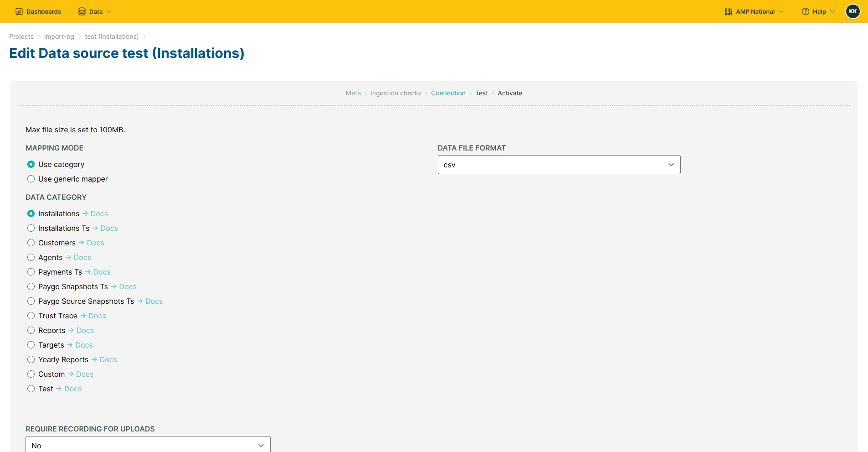The image size is (868, 452).
Task: Click the arrow icon beside Yearly Reports
Action: (x=94, y=359)
